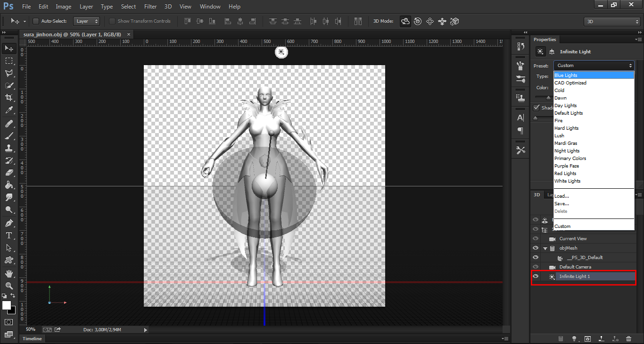The width and height of the screenshot is (644, 344).
Task: Choose the Mardi Gras preset
Action: tap(594, 143)
